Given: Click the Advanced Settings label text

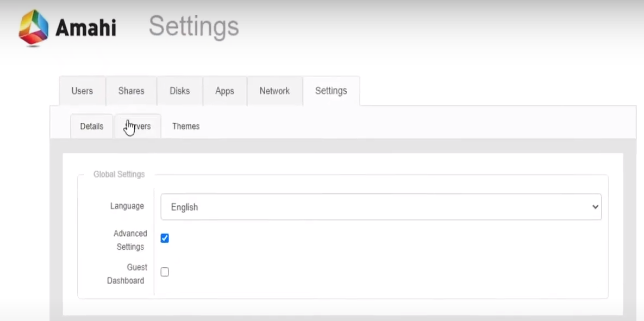Looking at the screenshot, I should click(x=130, y=240).
